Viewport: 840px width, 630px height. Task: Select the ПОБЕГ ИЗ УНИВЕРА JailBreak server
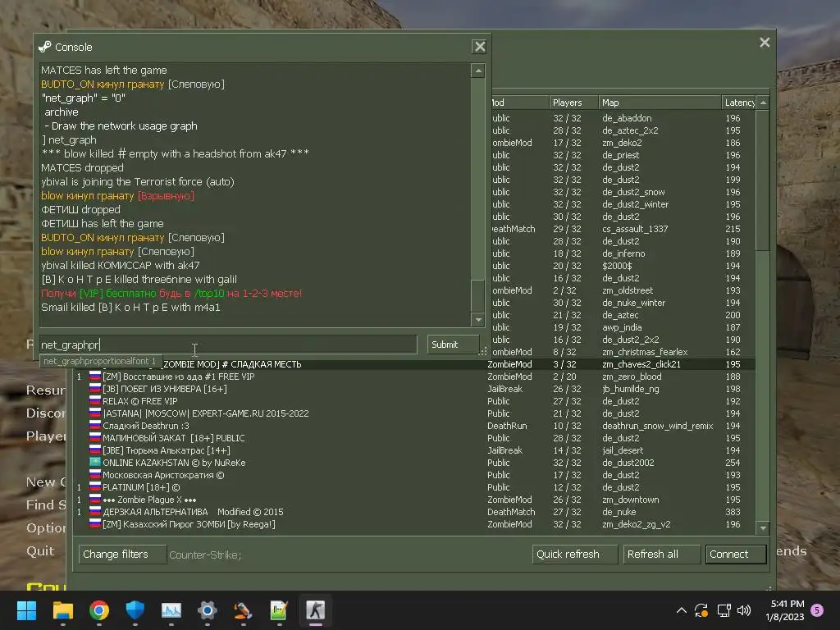coord(415,389)
